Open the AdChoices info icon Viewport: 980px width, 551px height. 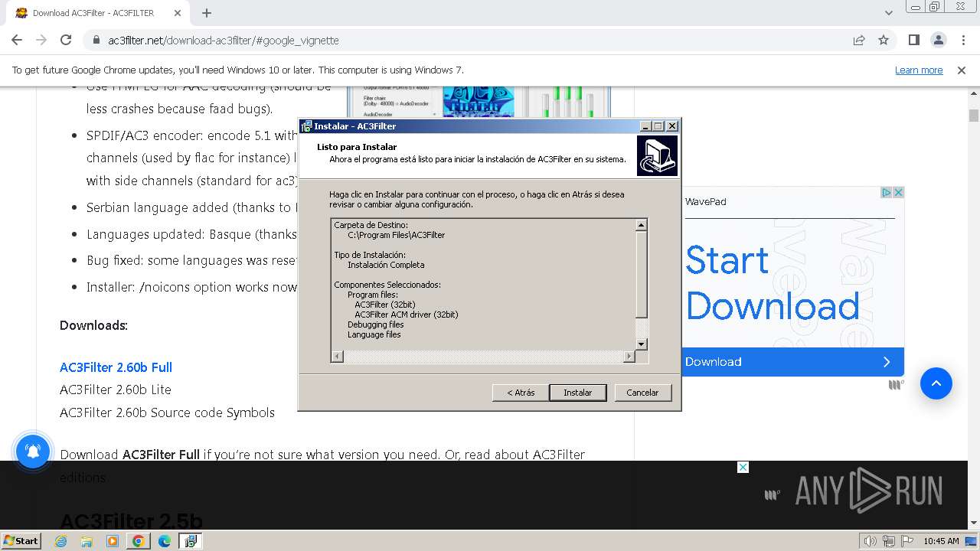click(887, 192)
